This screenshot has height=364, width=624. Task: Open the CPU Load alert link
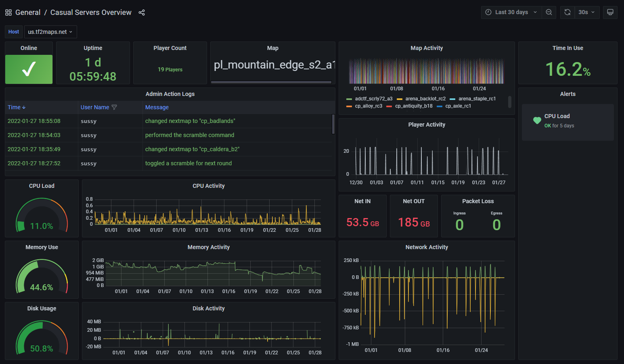557,116
